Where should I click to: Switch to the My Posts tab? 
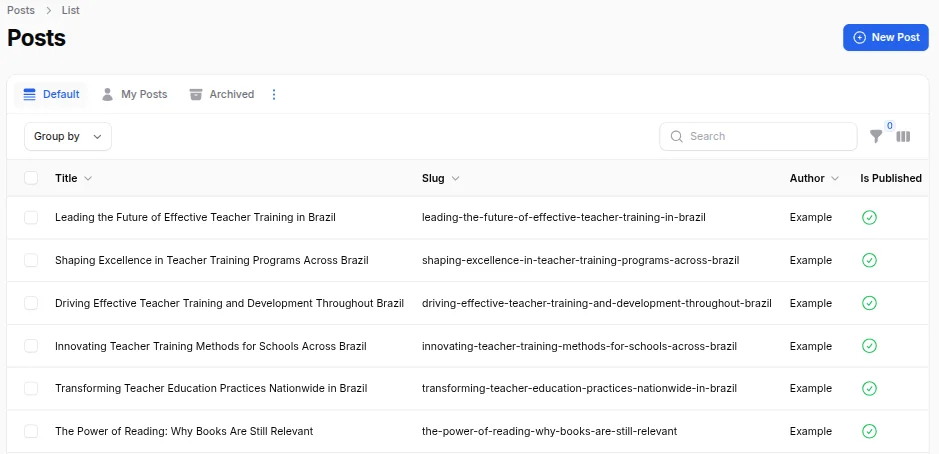(134, 94)
